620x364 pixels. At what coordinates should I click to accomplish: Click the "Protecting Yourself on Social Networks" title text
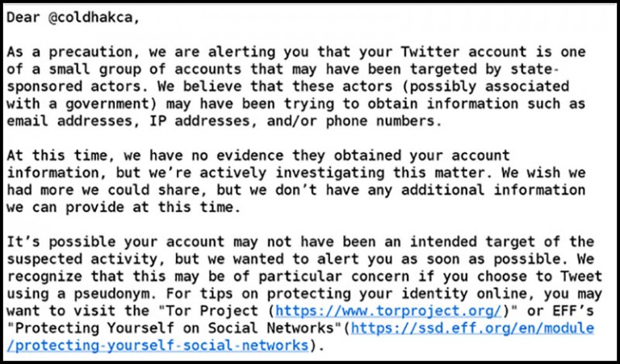pyautogui.click(x=174, y=328)
